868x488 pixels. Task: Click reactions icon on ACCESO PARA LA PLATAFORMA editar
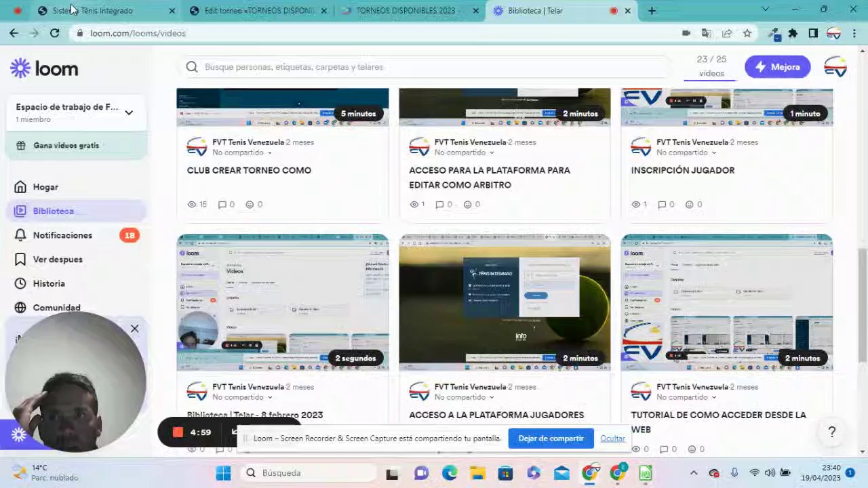coord(467,204)
